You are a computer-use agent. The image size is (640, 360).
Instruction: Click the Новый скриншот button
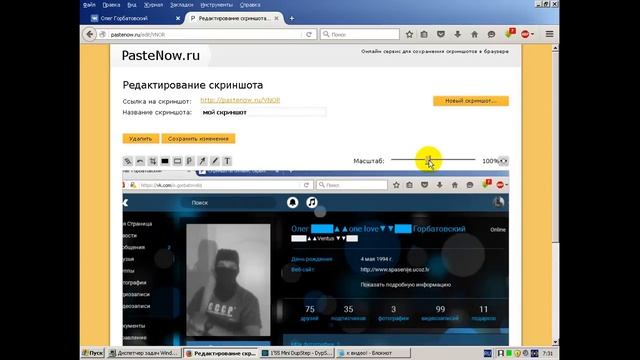click(x=471, y=101)
